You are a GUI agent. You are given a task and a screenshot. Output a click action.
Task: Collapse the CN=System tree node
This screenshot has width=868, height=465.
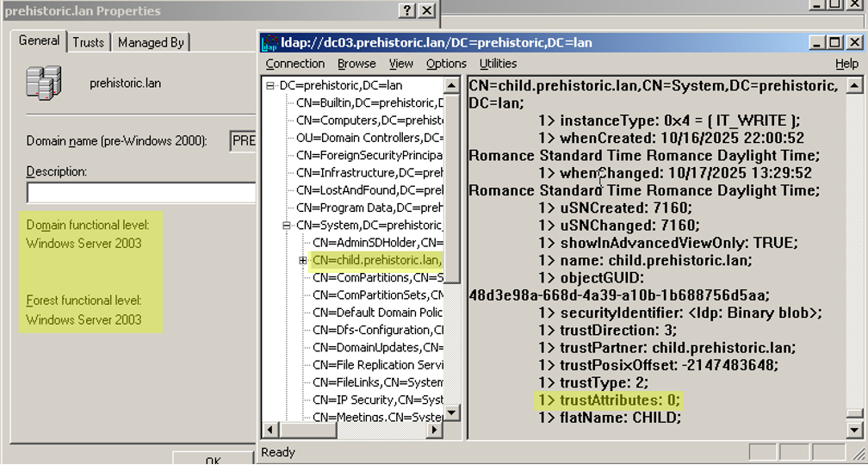point(286,226)
